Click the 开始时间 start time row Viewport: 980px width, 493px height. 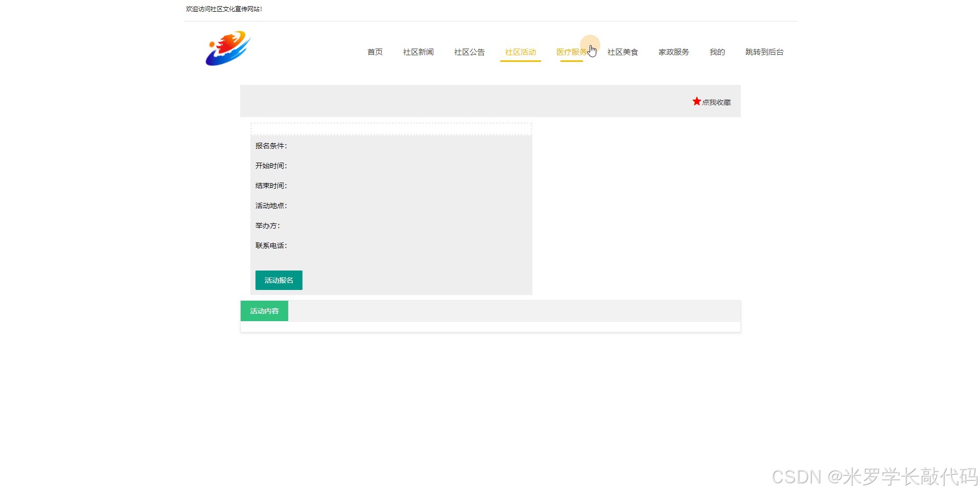pos(271,165)
